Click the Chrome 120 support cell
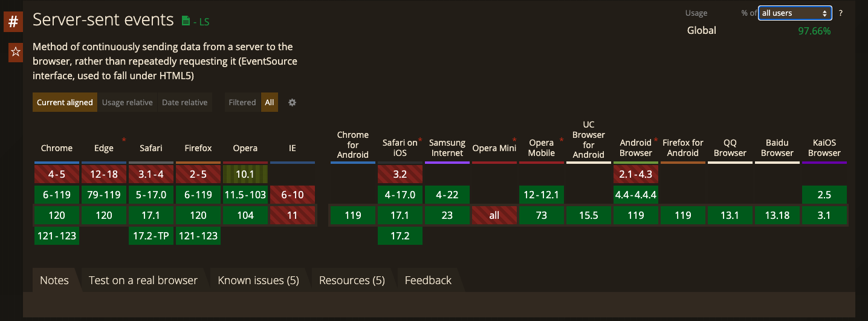The height and width of the screenshot is (321, 868). click(x=57, y=215)
